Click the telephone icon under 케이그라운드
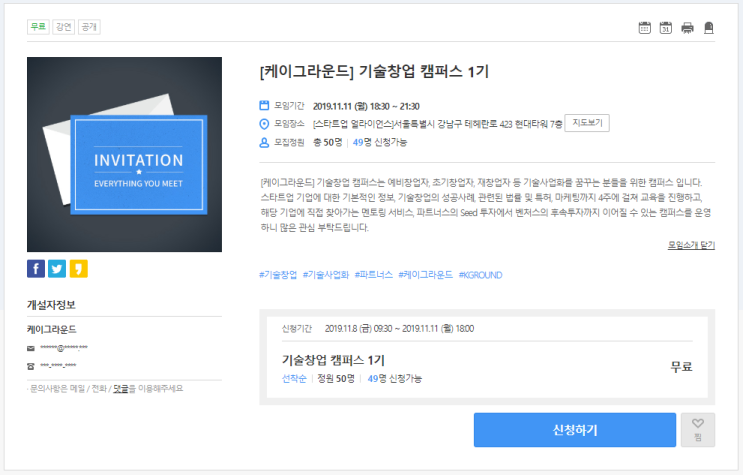The image size is (743, 475). (x=31, y=366)
